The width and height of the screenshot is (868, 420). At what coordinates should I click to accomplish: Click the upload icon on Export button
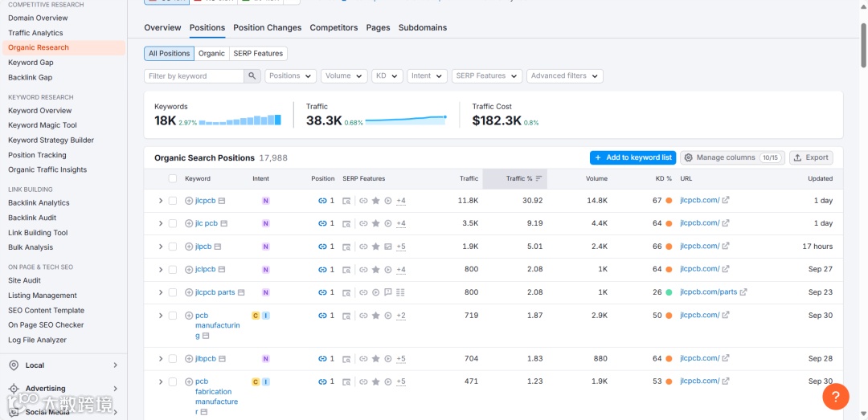click(x=798, y=157)
